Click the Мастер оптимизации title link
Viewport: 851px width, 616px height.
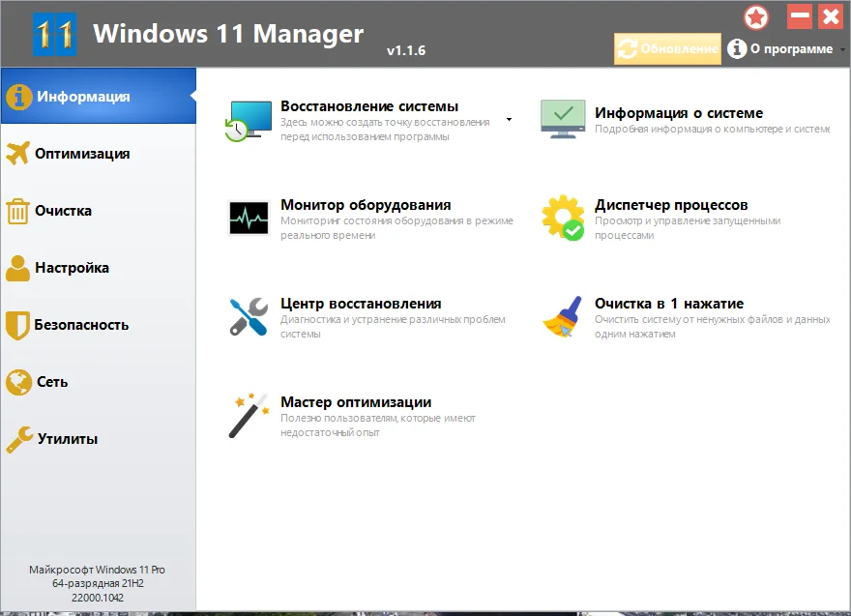click(356, 402)
